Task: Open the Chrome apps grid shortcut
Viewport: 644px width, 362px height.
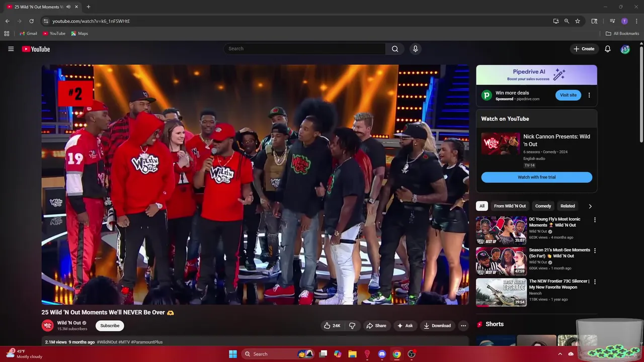Action: tap(7, 34)
